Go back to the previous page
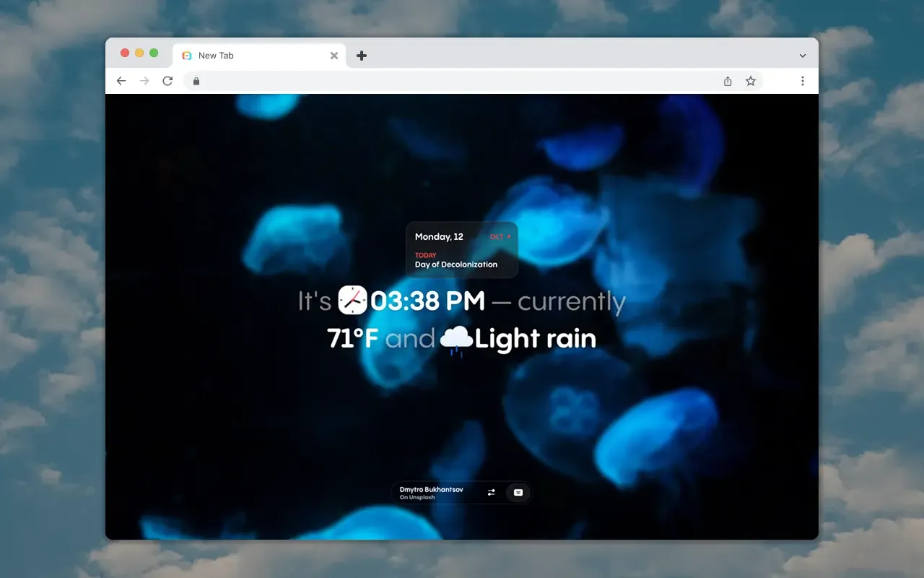The height and width of the screenshot is (578, 924). [x=121, y=81]
